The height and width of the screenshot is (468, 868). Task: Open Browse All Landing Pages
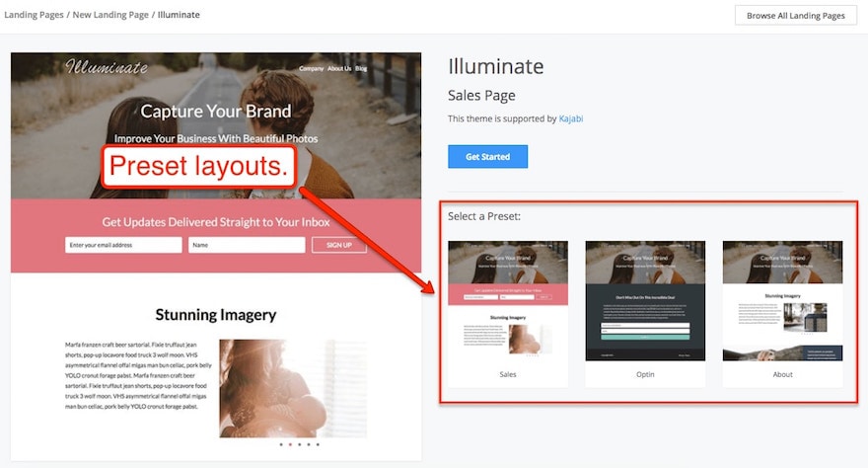[x=795, y=16]
